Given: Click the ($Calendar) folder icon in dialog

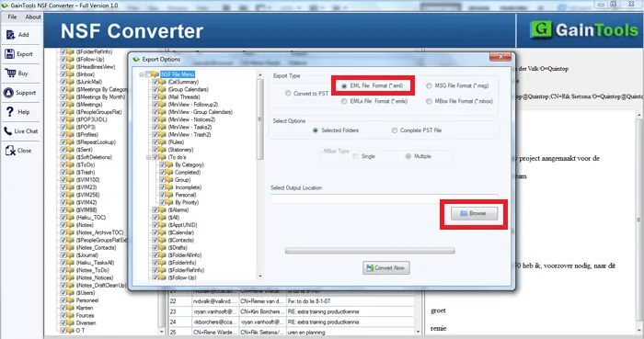Looking at the screenshot, I should 163,232.
